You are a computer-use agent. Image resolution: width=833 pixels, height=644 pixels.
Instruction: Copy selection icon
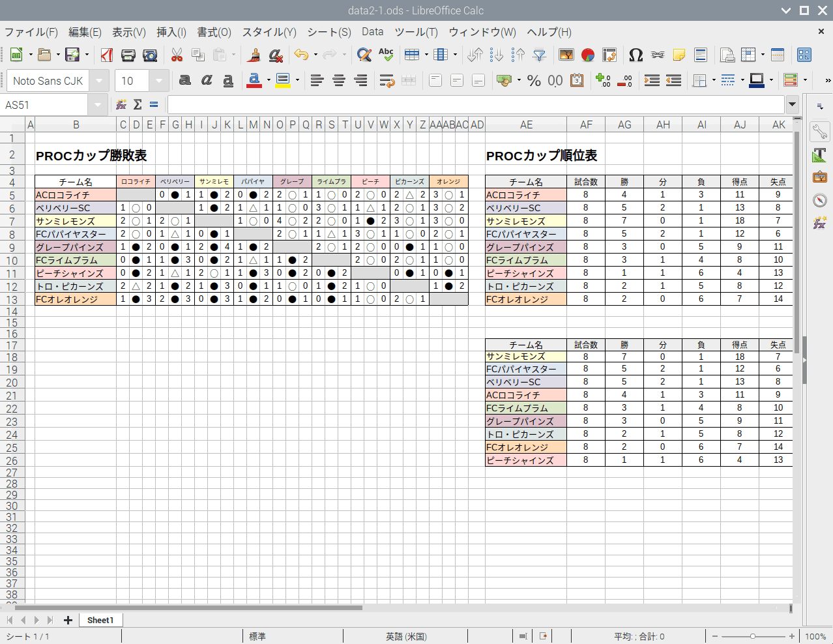pyautogui.click(x=198, y=55)
